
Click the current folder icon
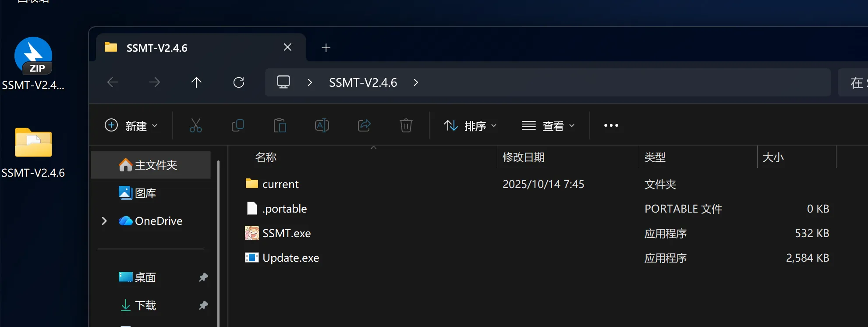tap(252, 183)
